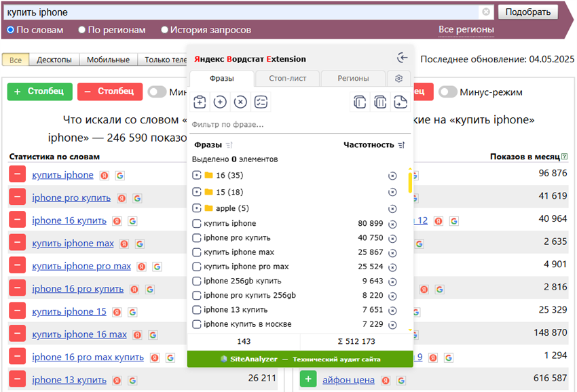Toggle the left minus-mode switch
This screenshot has height=392, width=577.
pos(157,92)
